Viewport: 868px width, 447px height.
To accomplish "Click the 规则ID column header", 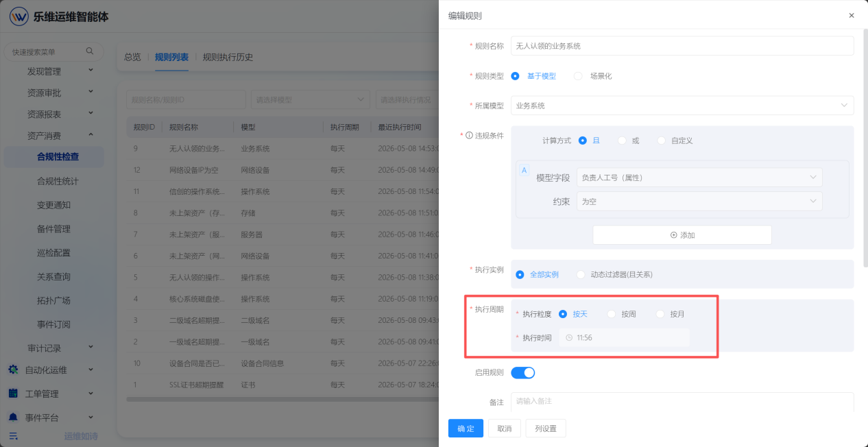I will coord(144,128).
